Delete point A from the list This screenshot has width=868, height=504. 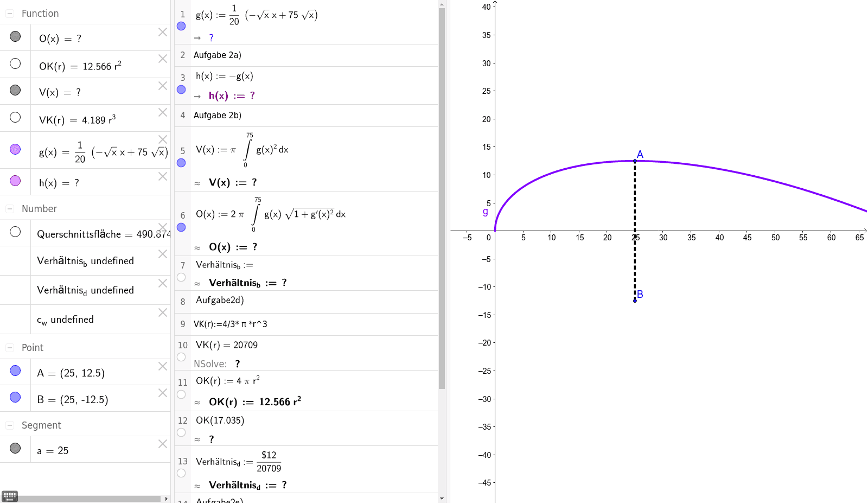coord(162,366)
